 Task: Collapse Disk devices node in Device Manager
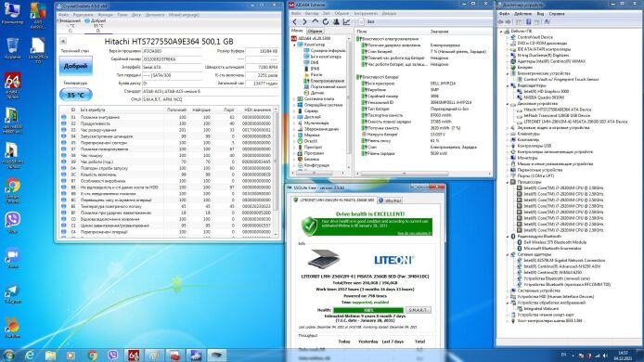508,104
